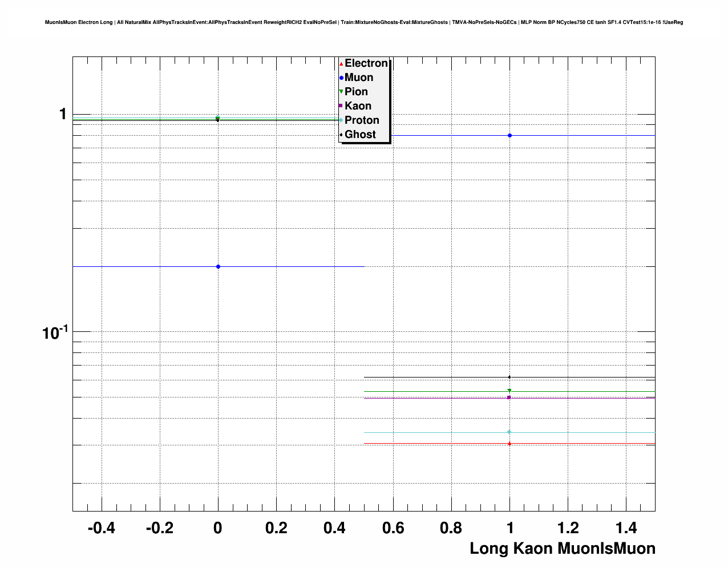
Task: Click the blue Muon data point at x=0
Action: click(x=218, y=266)
